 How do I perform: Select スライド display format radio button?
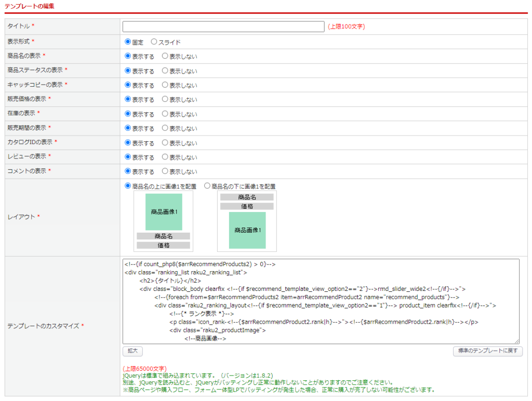[154, 42]
